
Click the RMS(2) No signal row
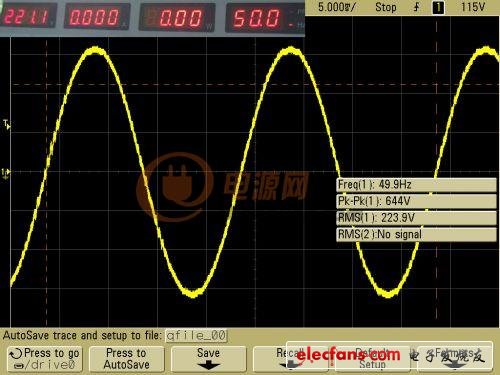417,234
